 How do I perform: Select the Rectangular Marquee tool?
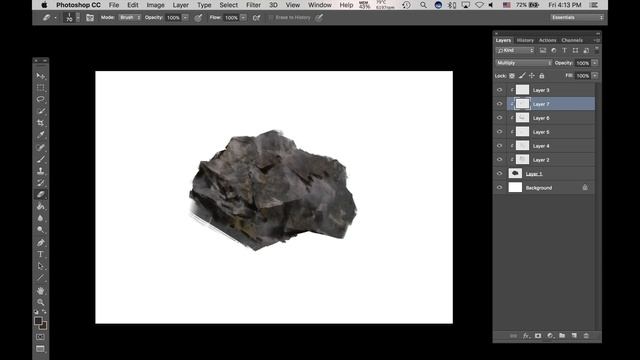[40, 88]
